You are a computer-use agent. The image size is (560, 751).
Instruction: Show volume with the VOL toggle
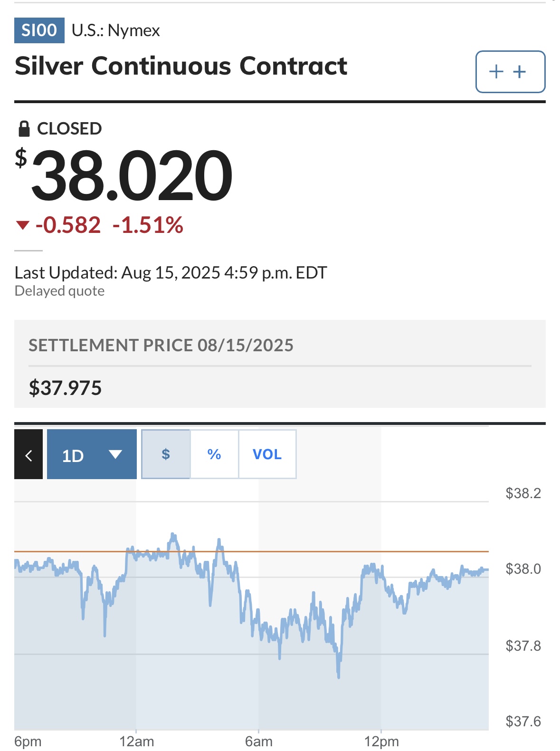(x=267, y=454)
